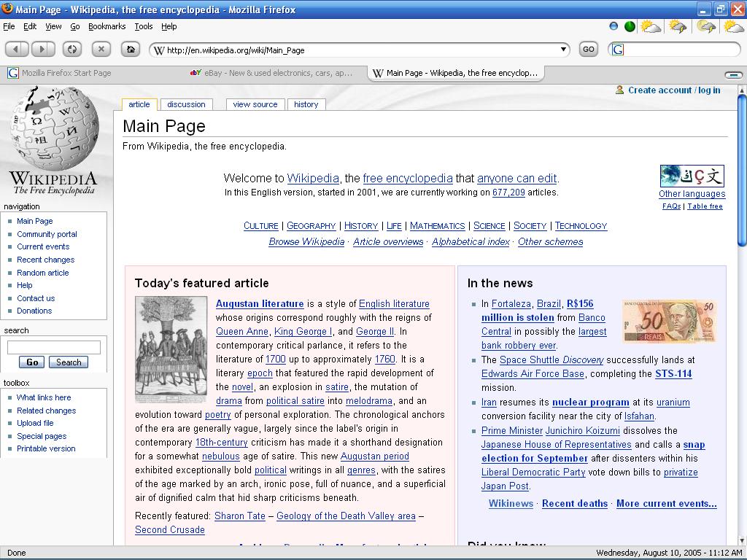The width and height of the screenshot is (747, 560).
Task: Click the first sunny-cloud weather icon
Action: (650, 26)
